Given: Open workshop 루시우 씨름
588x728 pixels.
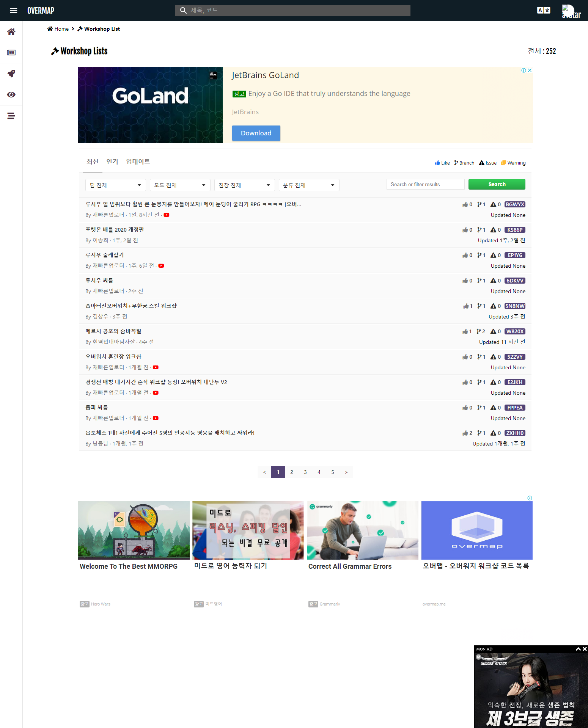Looking at the screenshot, I should point(99,281).
